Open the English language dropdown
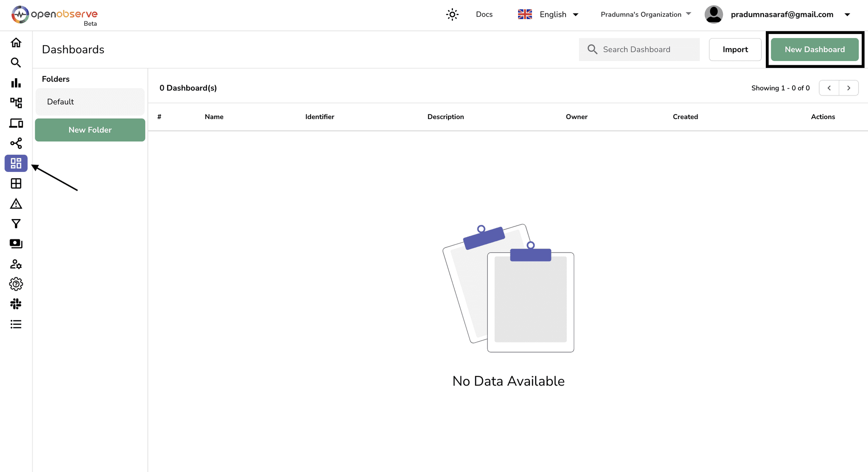868x472 pixels. tap(548, 14)
